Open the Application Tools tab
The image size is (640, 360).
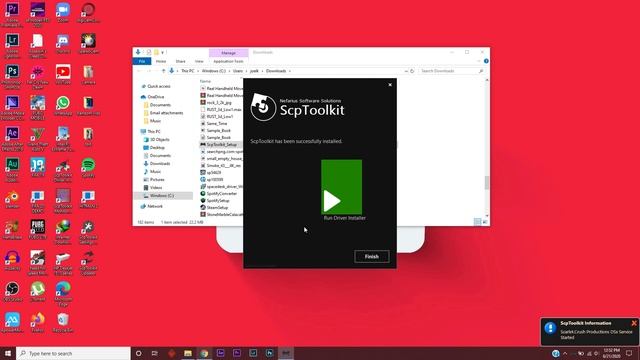228,61
